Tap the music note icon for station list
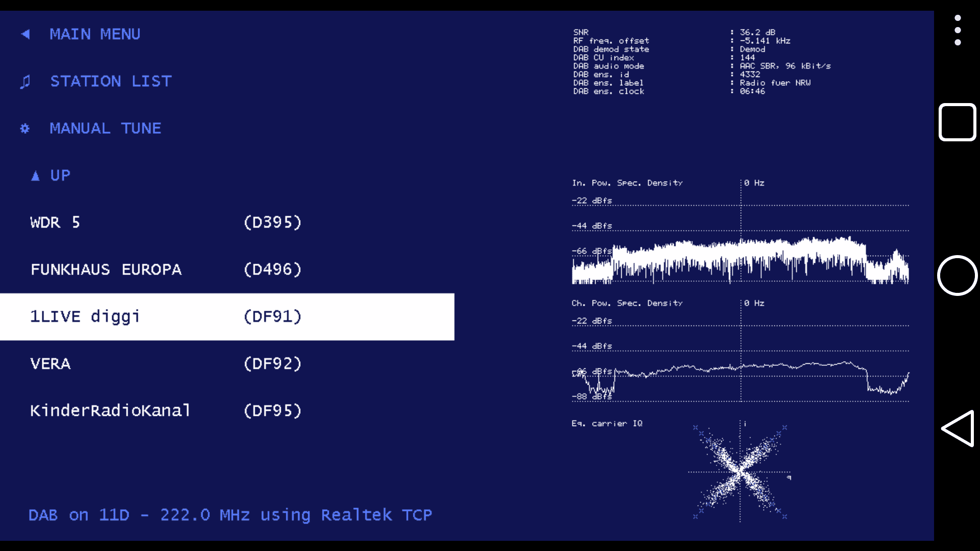 tap(25, 82)
